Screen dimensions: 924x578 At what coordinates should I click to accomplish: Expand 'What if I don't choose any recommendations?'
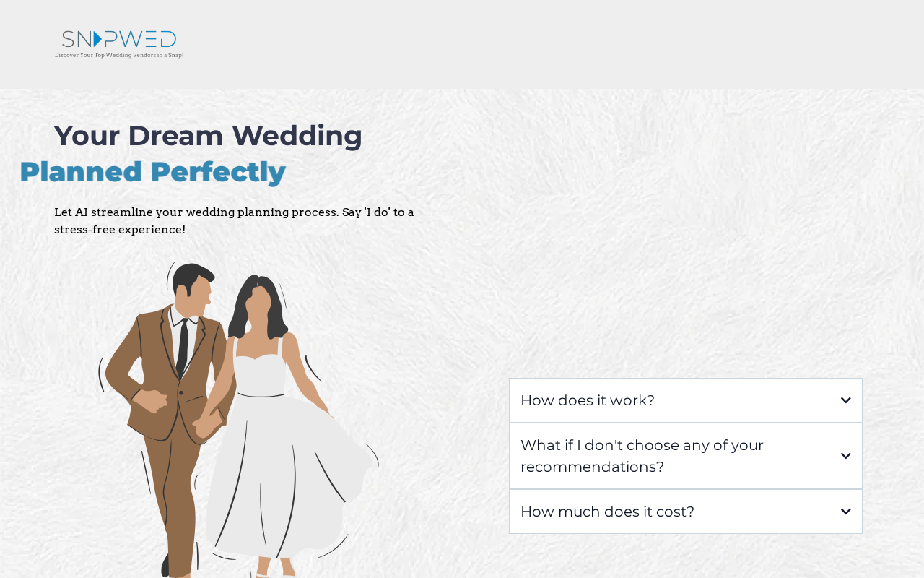click(685, 456)
